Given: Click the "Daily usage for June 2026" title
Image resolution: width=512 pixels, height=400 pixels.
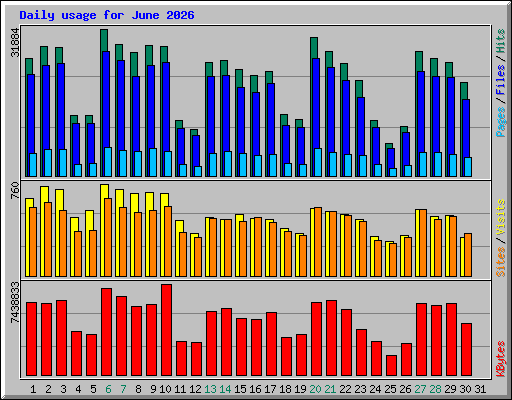Looking at the screenshot, I should coord(107,15).
